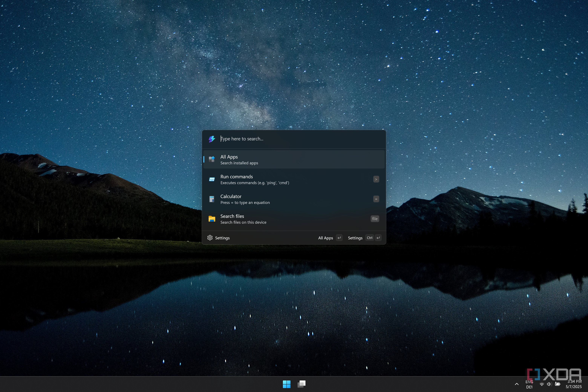Click the 'file' alias badge
This screenshot has height=392, width=588.
[375, 219]
